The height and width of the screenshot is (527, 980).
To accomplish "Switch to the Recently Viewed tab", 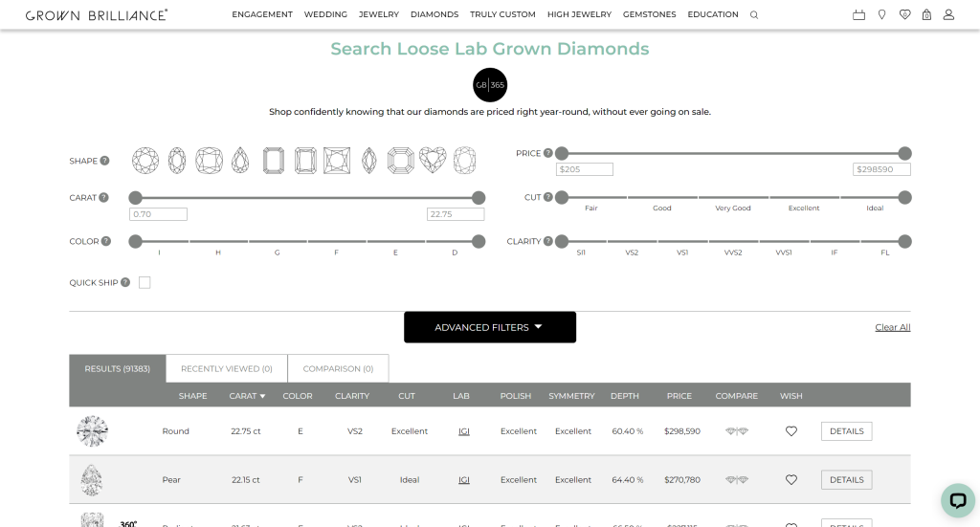I will (227, 368).
